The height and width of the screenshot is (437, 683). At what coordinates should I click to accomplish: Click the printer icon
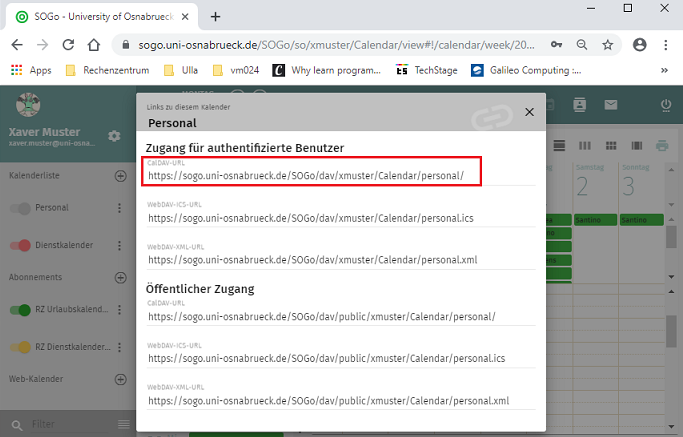click(661, 145)
